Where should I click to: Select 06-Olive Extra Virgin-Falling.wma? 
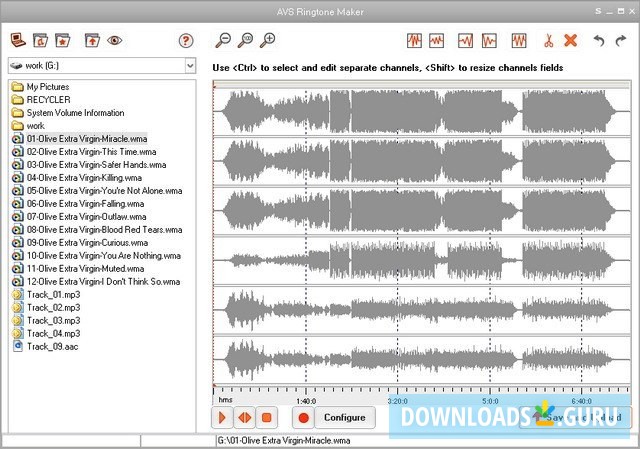85,204
